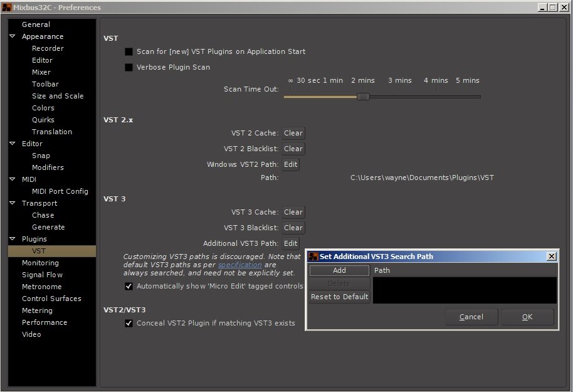Image resolution: width=573 pixels, height=392 pixels.
Task: Select the VST page under Plugins
Action: (x=52, y=251)
